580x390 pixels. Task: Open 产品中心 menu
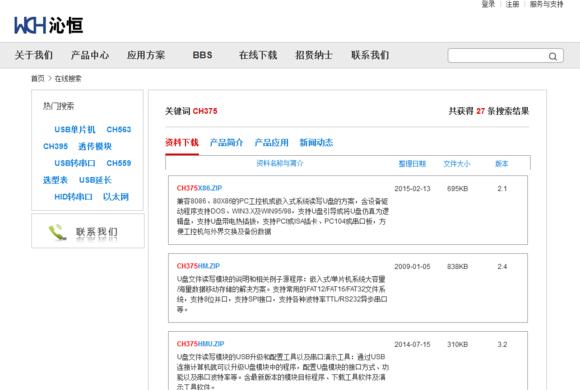coord(90,55)
